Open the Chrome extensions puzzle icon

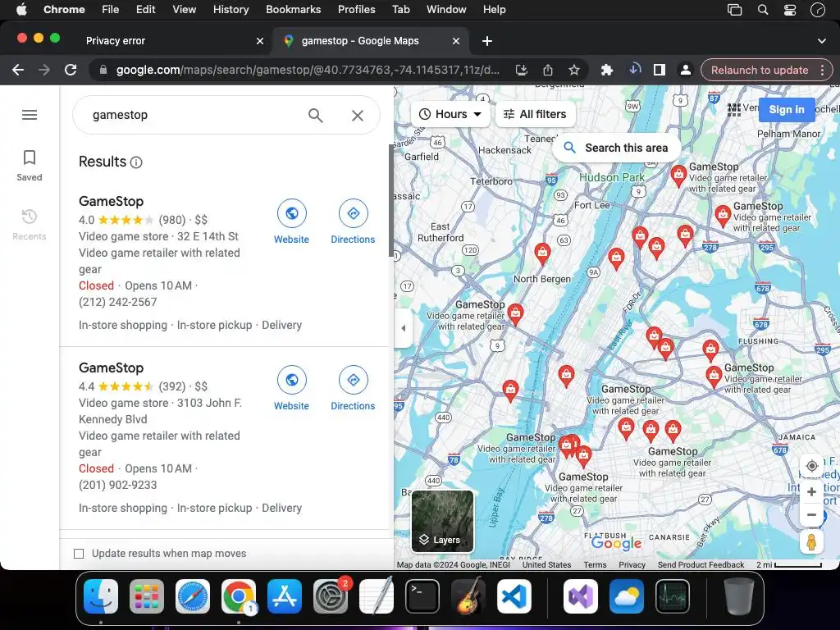coord(606,71)
